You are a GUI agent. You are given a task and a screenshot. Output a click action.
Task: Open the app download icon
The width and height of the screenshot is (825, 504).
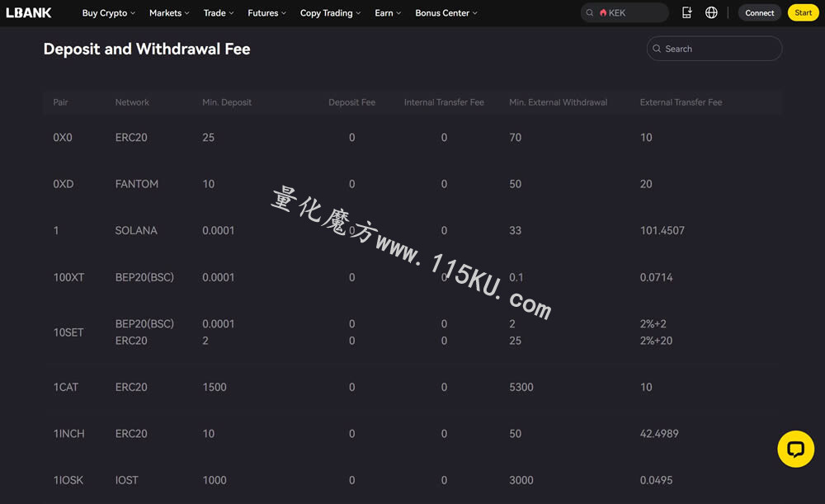[x=686, y=12]
